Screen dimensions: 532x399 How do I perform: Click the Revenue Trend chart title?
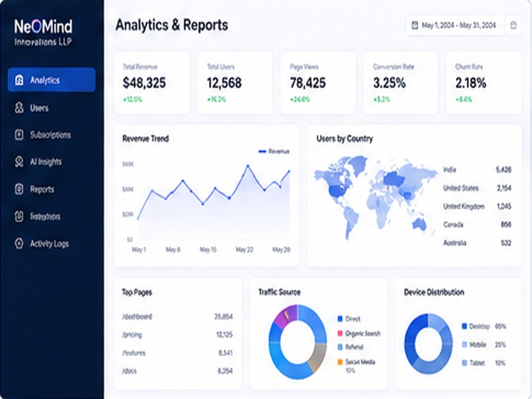[x=146, y=139]
